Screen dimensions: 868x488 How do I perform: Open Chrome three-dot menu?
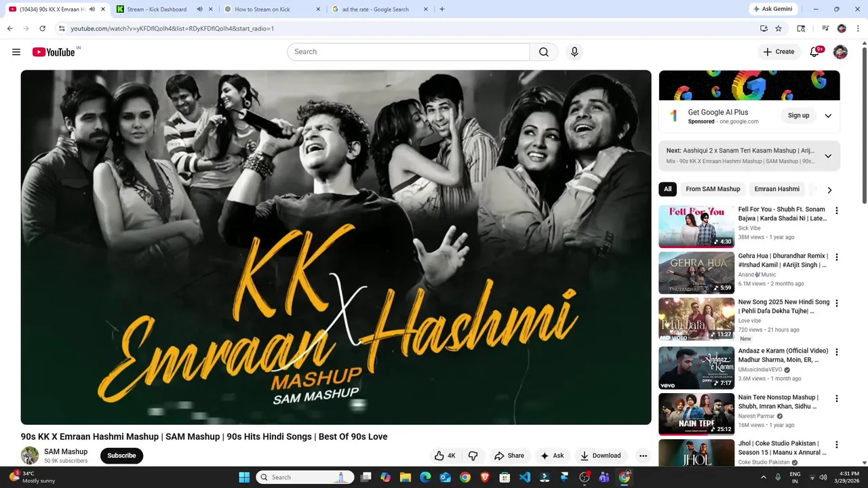(x=858, y=28)
